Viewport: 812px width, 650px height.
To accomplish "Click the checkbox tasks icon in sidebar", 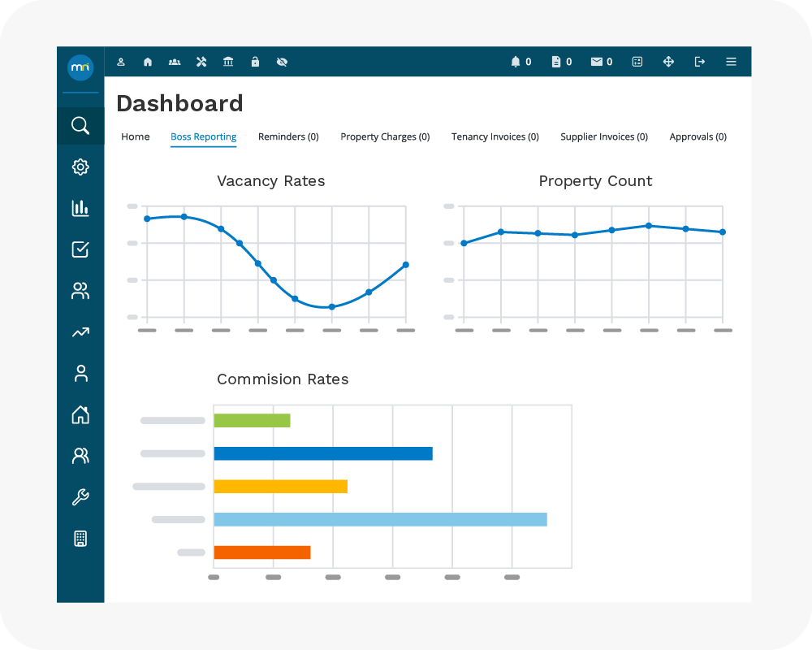I will (80, 249).
